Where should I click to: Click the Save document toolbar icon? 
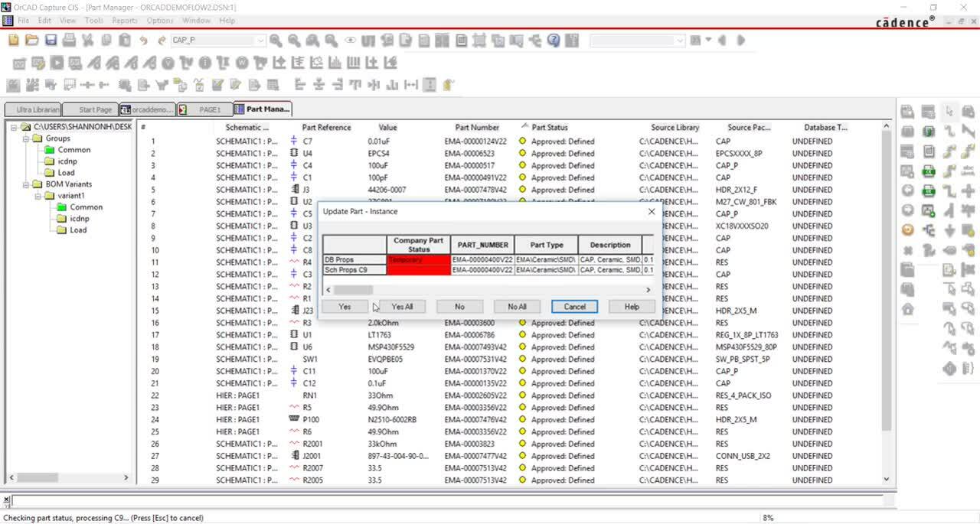(x=51, y=40)
